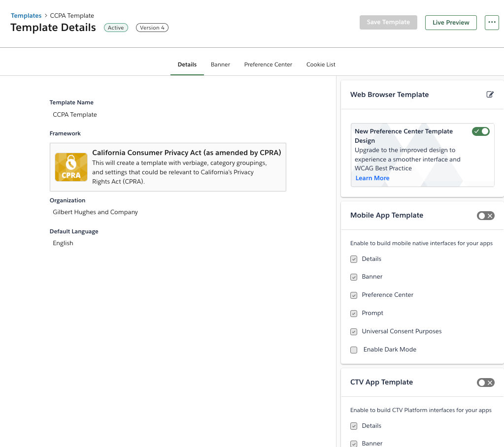
Task: Check the Enable Dark Mode checkbox
Action: [354, 350]
